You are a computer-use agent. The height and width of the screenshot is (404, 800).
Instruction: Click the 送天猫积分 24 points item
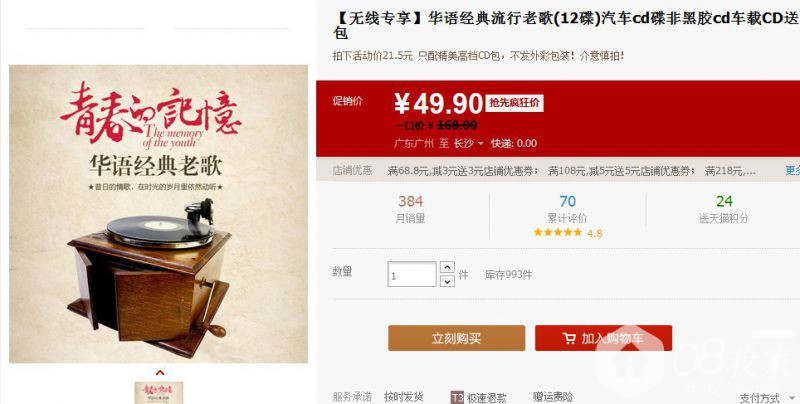[x=724, y=210]
